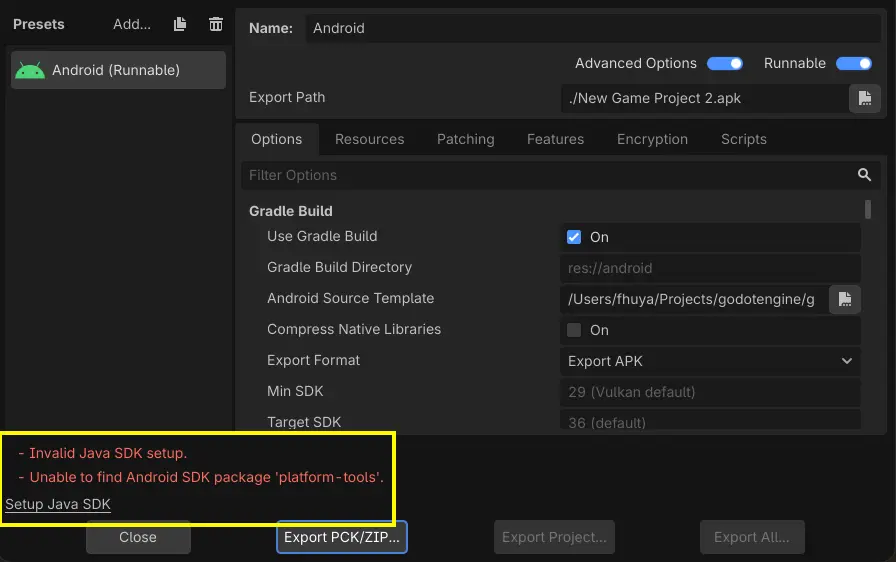The height and width of the screenshot is (562, 896).
Task: Switch to the Options tab
Action: tap(277, 139)
